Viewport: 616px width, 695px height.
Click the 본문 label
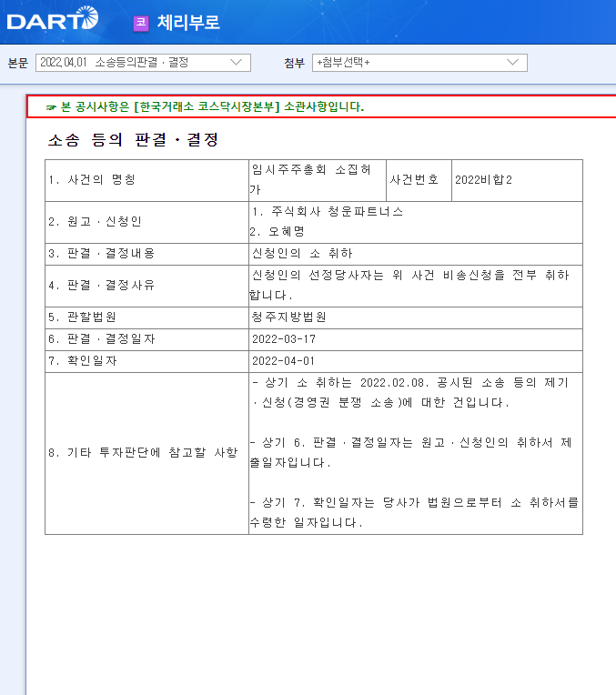(17, 63)
